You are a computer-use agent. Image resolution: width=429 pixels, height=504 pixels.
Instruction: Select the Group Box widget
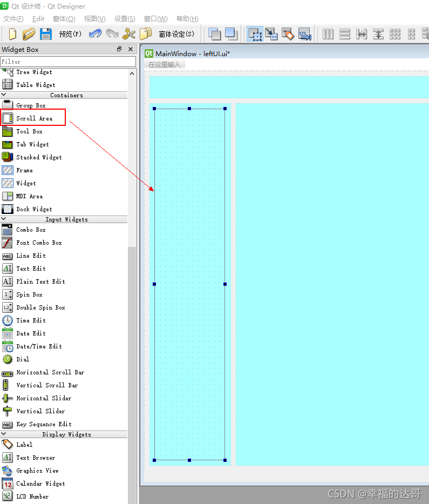[x=31, y=105]
